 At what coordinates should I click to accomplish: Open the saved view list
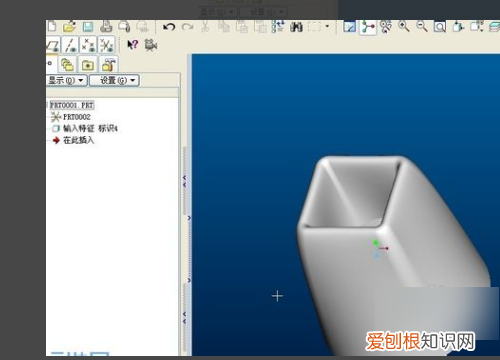click(477, 27)
